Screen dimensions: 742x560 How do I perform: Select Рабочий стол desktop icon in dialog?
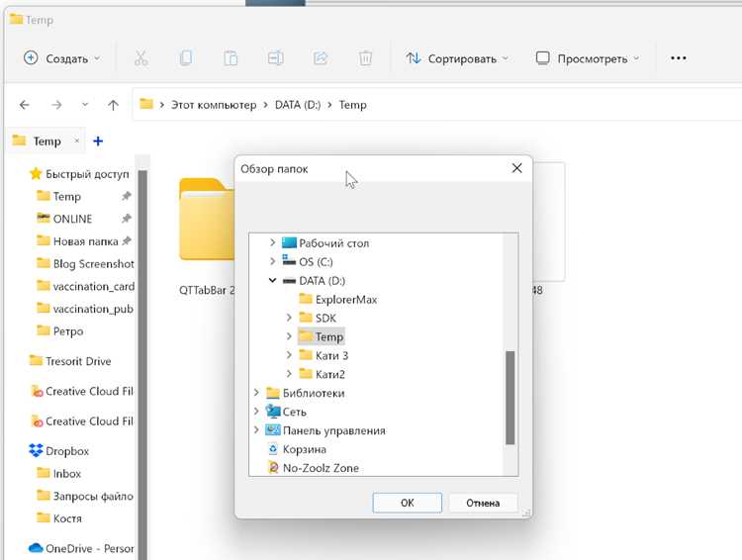click(289, 242)
